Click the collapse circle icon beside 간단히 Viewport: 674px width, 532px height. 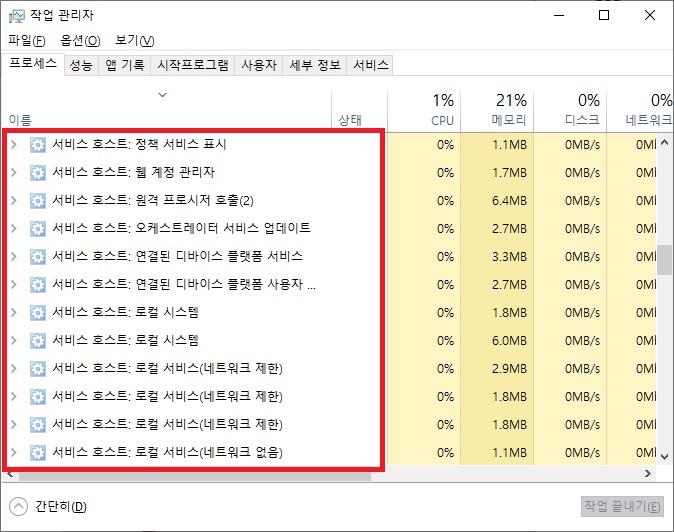pyautogui.click(x=18, y=506)
